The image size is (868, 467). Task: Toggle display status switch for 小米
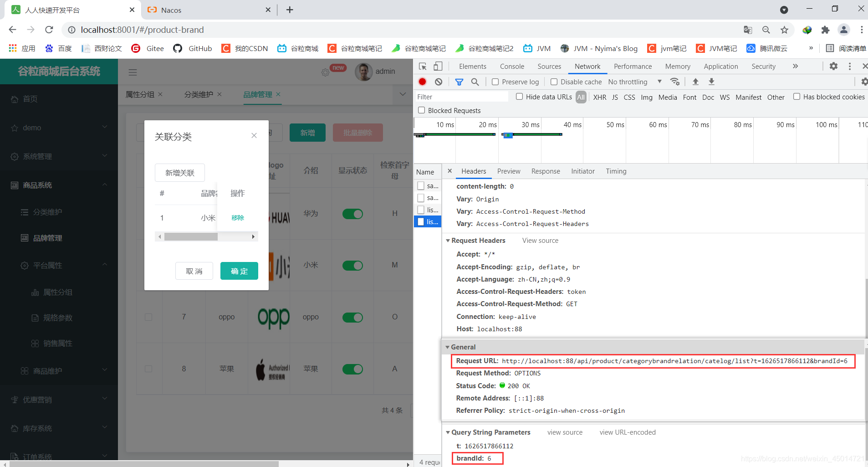click(352, 265)
